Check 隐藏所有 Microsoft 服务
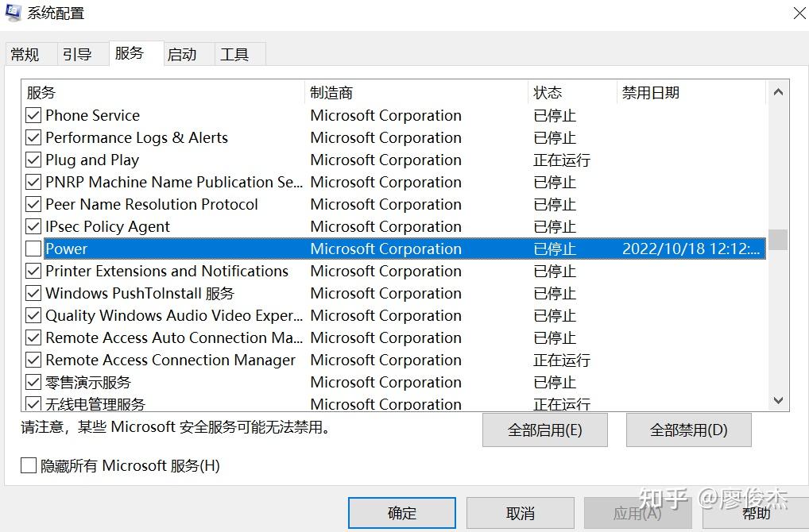Viewport: 809px width, 532px height. coord(29,467)
